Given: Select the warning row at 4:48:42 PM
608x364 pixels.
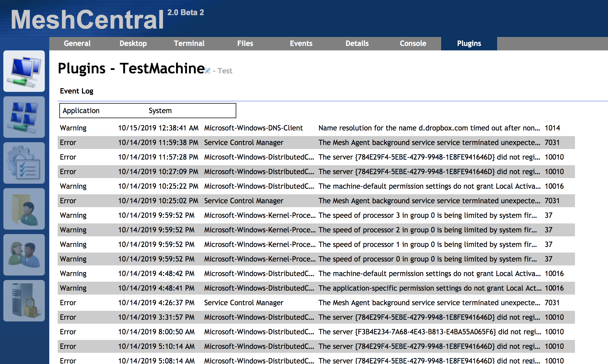Looking at the screenshot, I should tap(316, 274).
